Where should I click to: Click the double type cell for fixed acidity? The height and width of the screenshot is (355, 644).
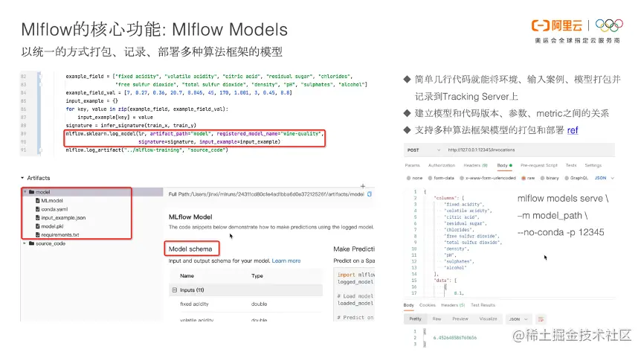259,304
